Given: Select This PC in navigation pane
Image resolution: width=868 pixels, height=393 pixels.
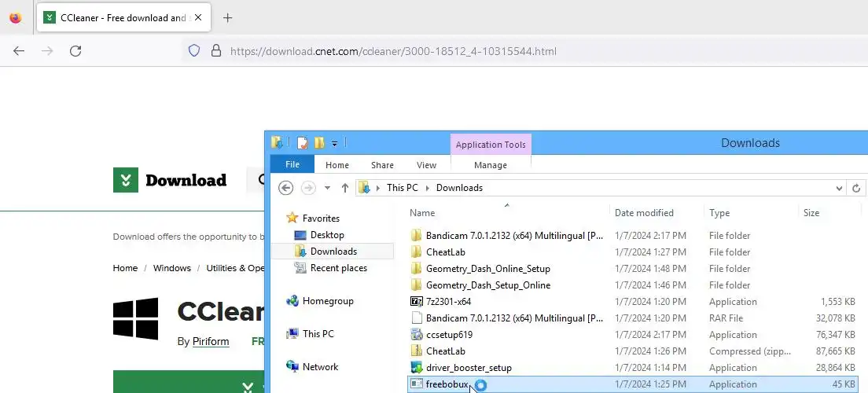Looking at the screenshot, I should click(318, 334).
